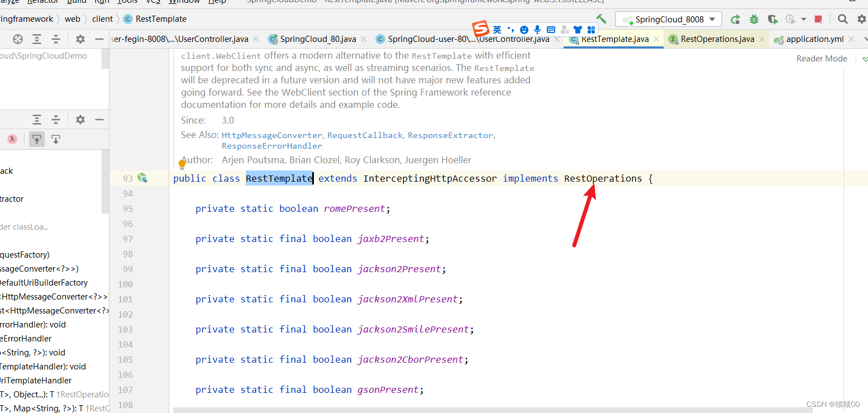Open dropdown arrow next to profiler icon
The image size is (868, 413).
804,19
